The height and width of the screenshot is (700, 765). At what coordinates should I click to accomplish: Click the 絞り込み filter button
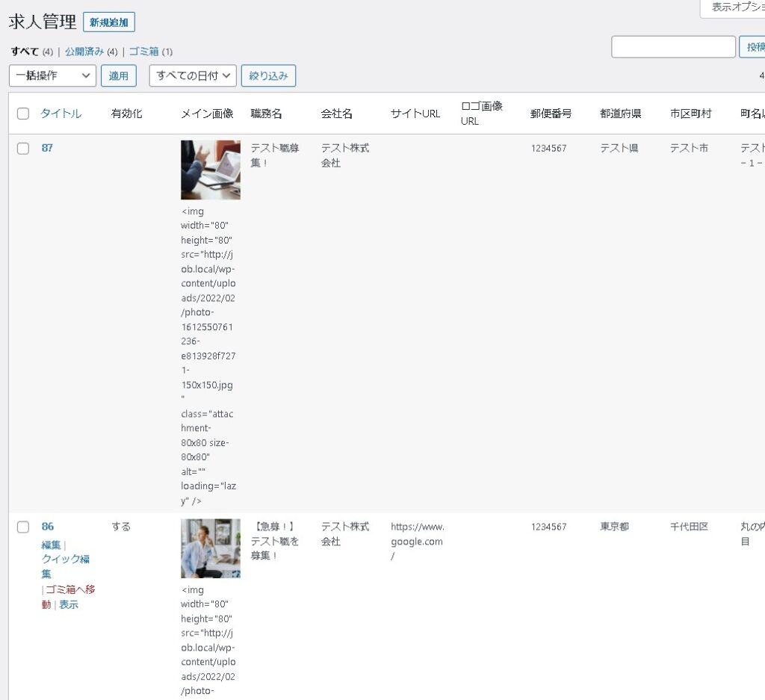point(268,75)
